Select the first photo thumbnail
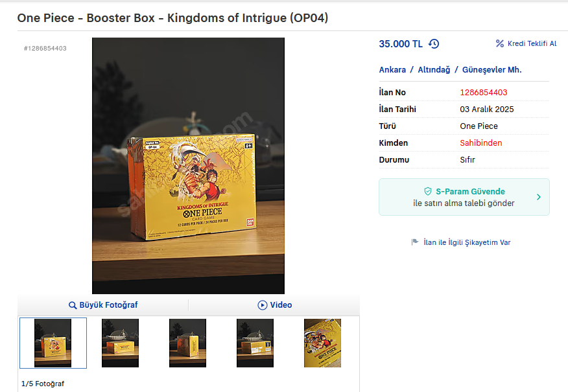Viewport: 568px width, 392px height. pos(53,343)
